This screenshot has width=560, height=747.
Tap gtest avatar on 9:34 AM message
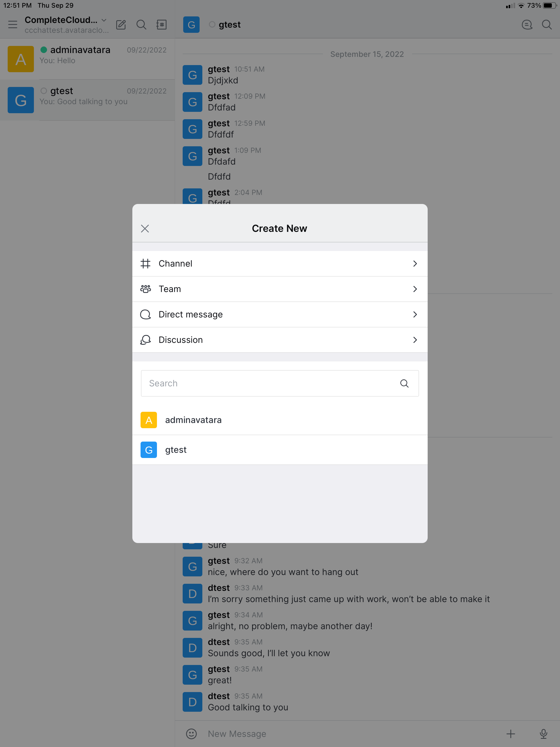coord(192,621)
